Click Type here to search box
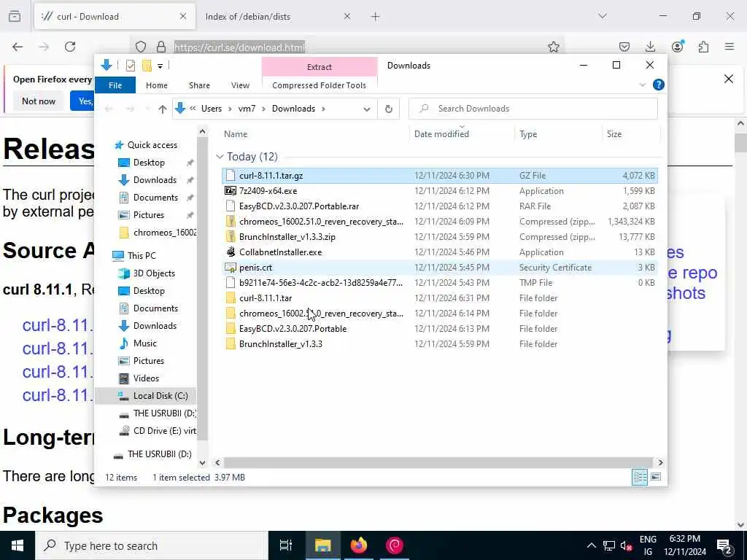This screenshot has width=747, height=560. (x=152, y=545)
